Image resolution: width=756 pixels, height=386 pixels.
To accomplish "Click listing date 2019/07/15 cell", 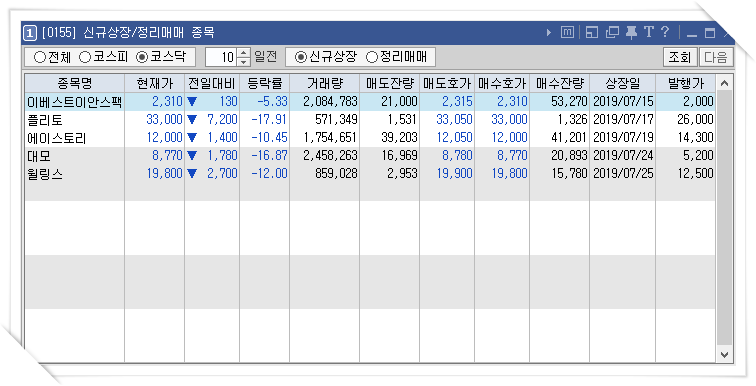I will tap(623, 101).
